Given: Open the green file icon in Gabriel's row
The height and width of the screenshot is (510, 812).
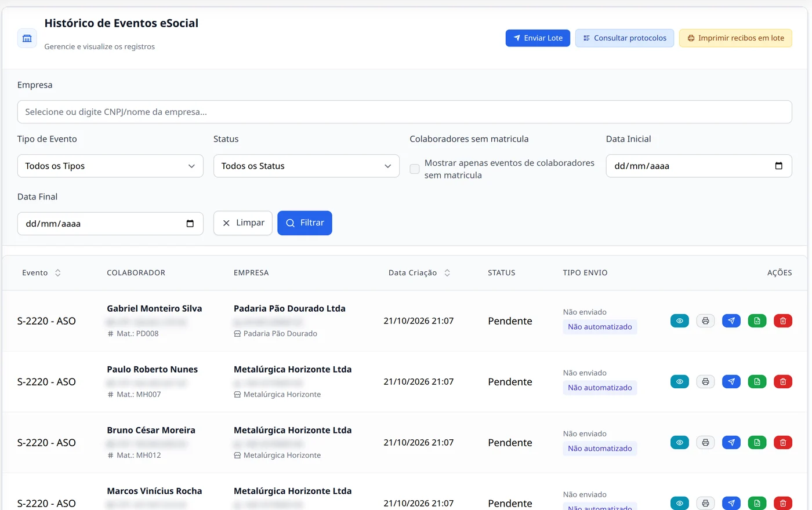Looking at the screenshot, I should 757,320.
